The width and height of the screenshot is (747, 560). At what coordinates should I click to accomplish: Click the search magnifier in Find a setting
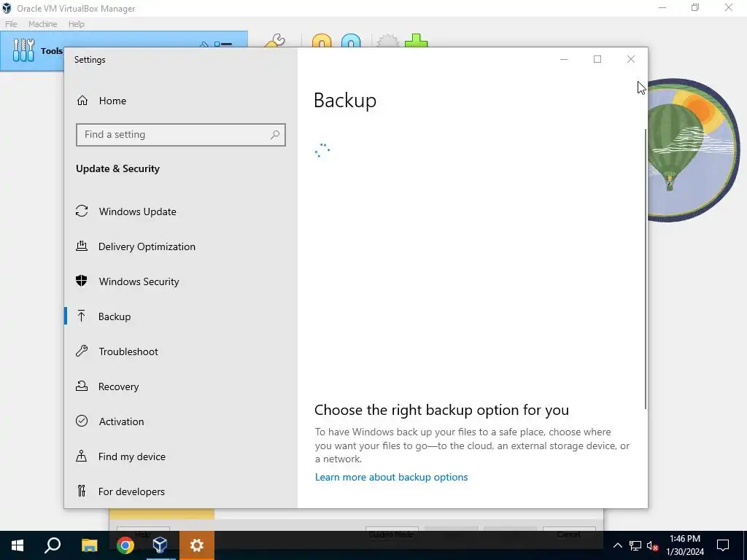275,135
